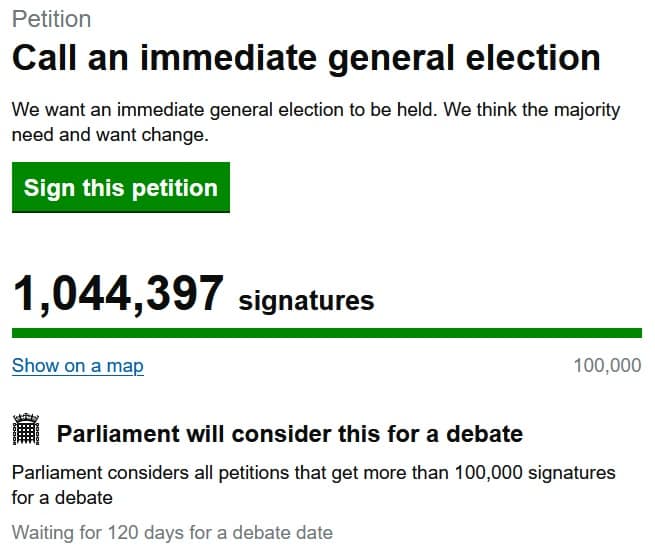Viewport: 655px width, 556px height.
Task: Click "debate date" in the waiting text
Action: (286, 532)
